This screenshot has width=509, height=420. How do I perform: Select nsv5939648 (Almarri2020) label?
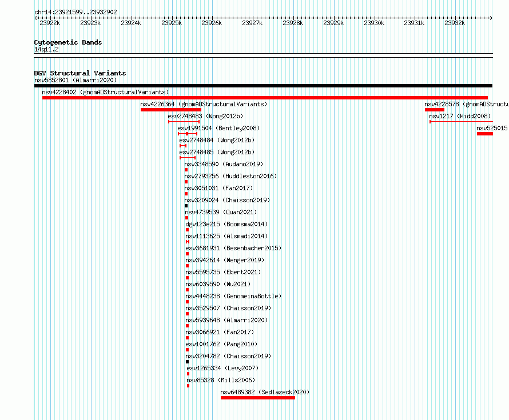point(227,320)
